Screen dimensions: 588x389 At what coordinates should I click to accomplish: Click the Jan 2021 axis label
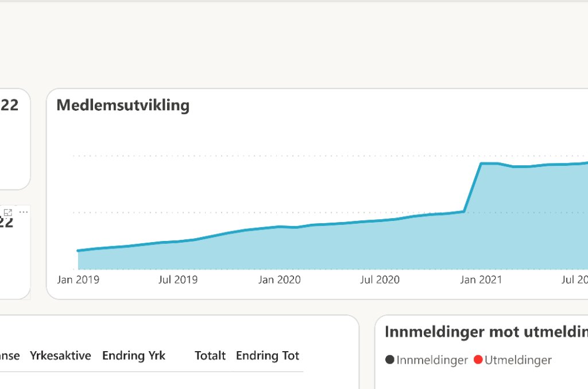481,280
